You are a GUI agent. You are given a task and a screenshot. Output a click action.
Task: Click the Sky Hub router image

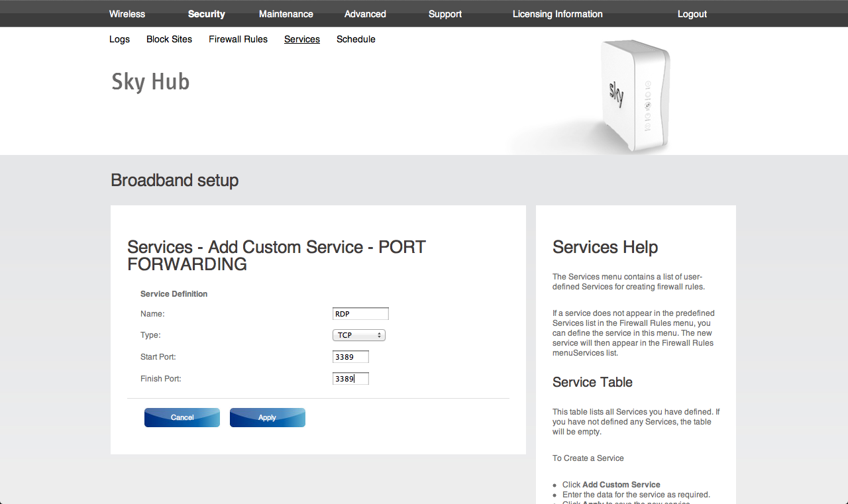633,96
